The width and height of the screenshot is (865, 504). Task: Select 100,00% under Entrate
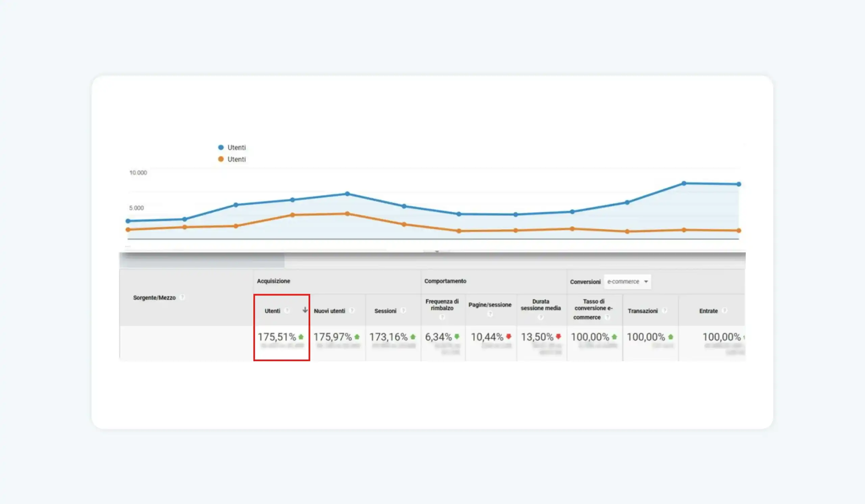click(721, 337)
